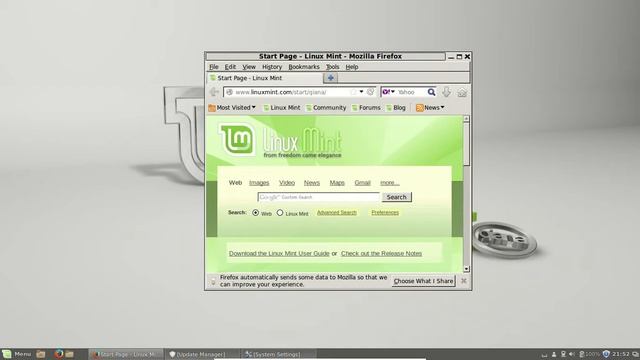This screenshot has width=640, height=360.
Task: Open the file manager panel launcher
Action: 70,354
